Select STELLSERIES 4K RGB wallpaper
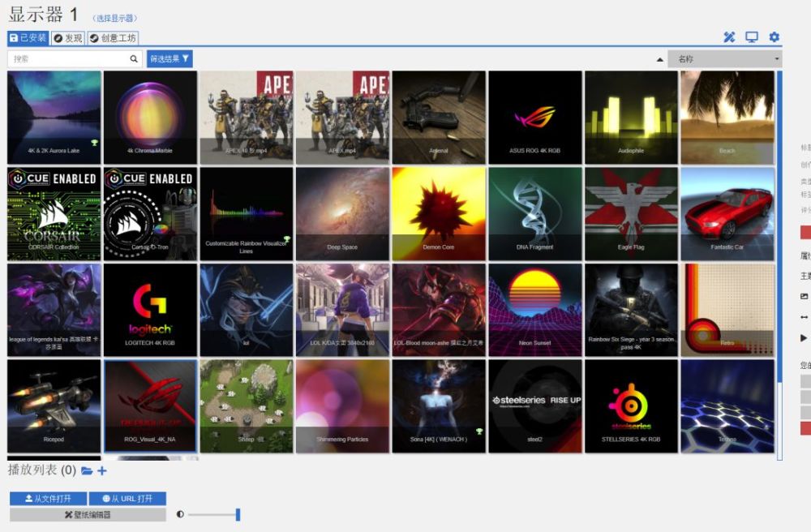Image resolution: width=811 pixels, height=532 pixels. (x=632, y=405)
